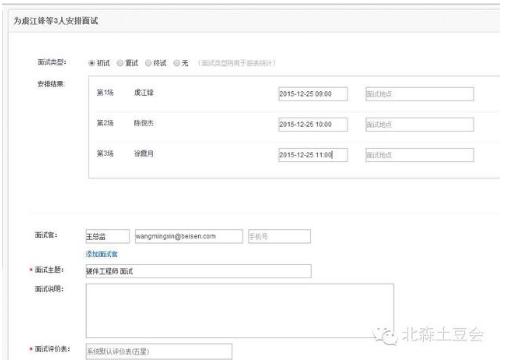This screenshot has width=513, height=363.
Task: Click the first interview time field 2015-12-25 09:00
Action: point(313,94)
